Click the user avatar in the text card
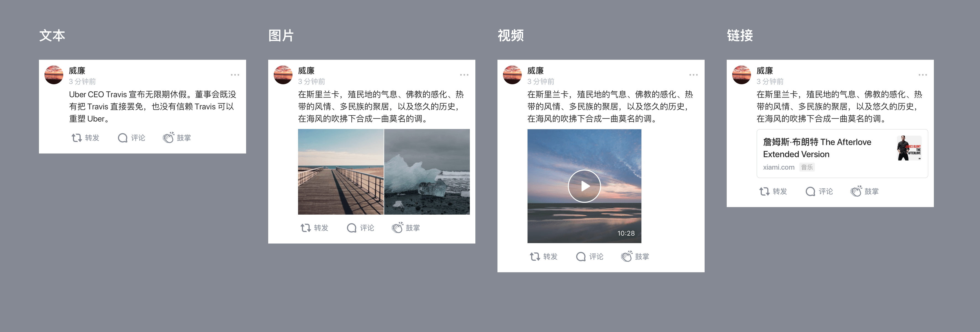Viewport: 980px width, 332px height. [x=54, y=75]
